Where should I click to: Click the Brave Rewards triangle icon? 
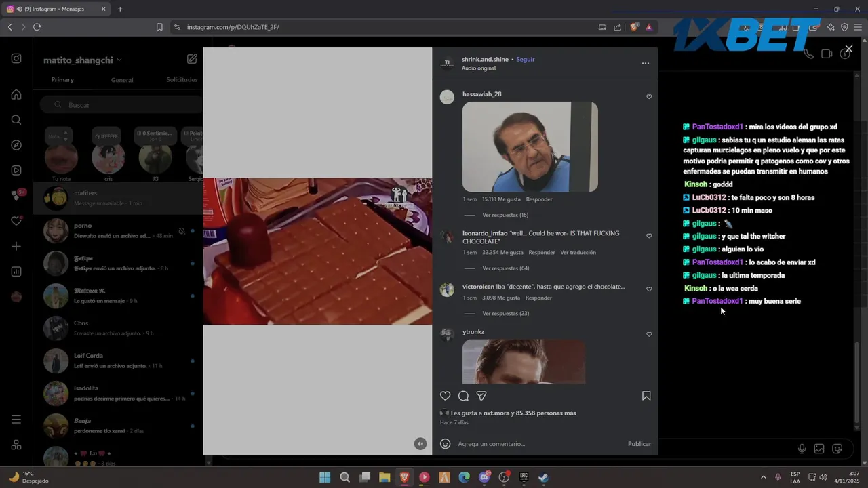coord(649,27)
